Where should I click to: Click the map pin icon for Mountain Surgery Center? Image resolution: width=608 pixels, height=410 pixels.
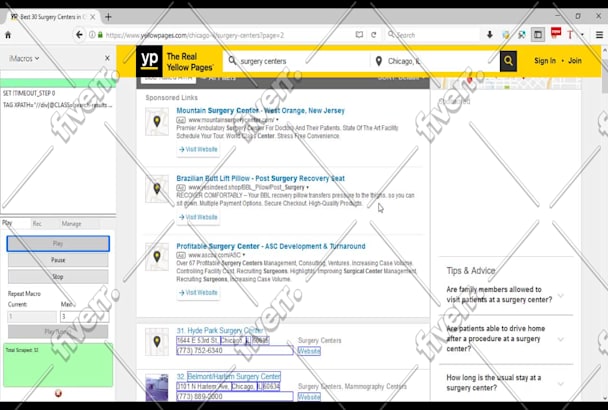coord(157,121)
